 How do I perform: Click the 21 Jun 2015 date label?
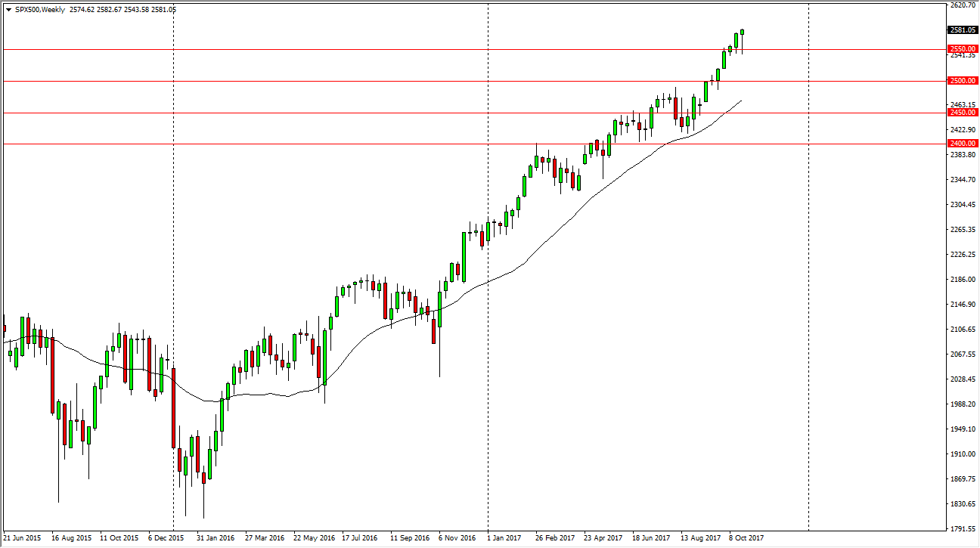[x=22, y=539]
